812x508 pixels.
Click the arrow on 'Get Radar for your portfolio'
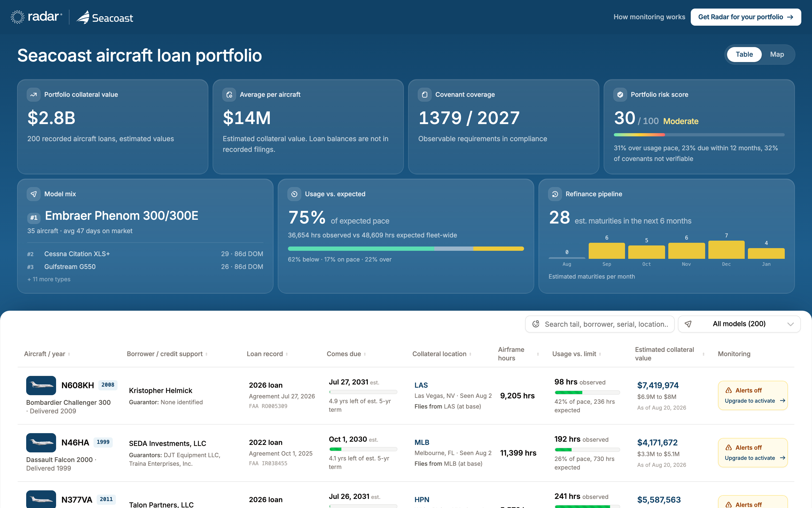click(x=790, y=17)
